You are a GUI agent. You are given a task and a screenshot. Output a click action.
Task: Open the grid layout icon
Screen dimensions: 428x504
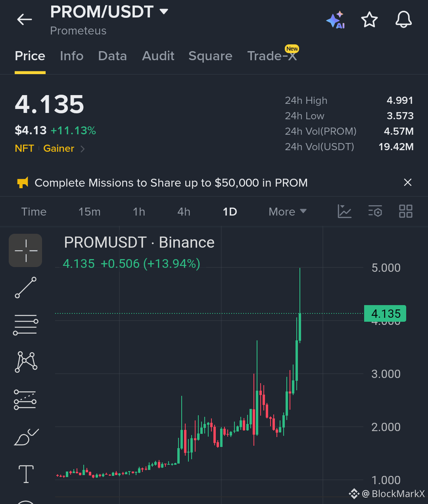(x=406, y=211)
